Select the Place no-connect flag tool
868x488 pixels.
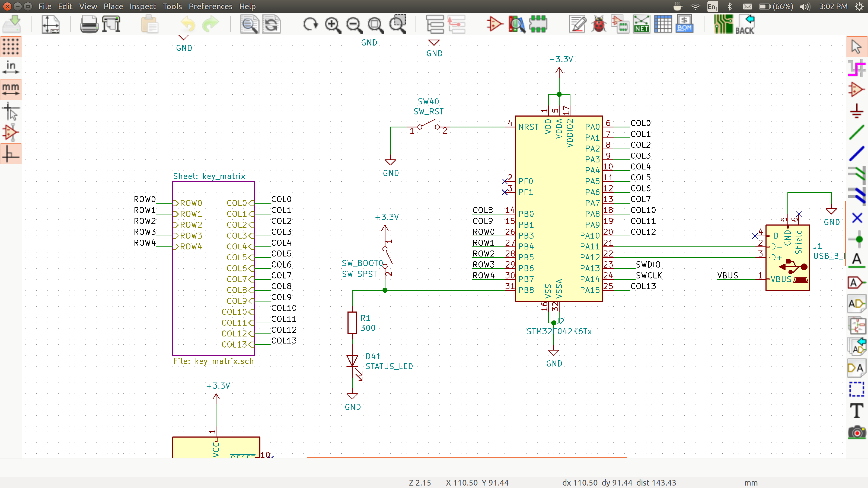coord(856,218)
